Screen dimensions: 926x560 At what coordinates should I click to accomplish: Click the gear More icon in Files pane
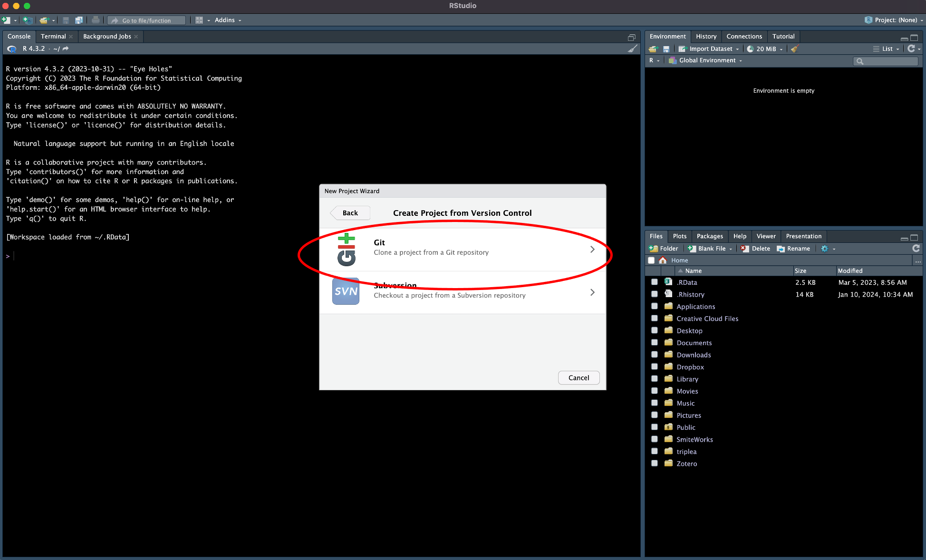(x=825, y=248)
